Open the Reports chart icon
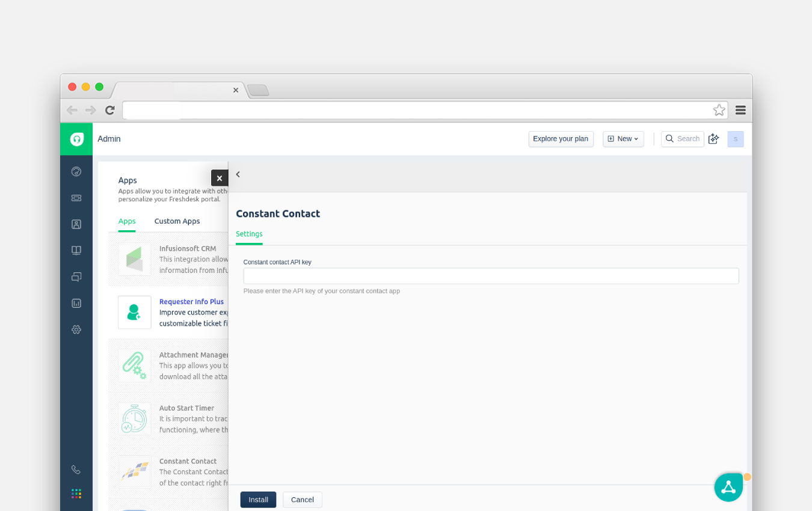The height and width of the screenshot is (511, 812). pyautogui.click(x=76, y=304)
